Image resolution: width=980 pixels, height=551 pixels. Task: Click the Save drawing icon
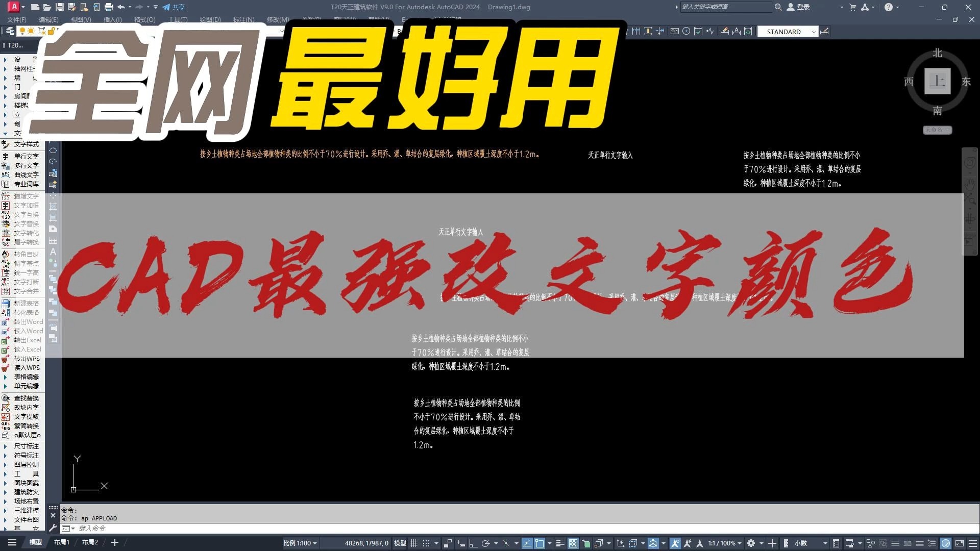click(60, 7)
